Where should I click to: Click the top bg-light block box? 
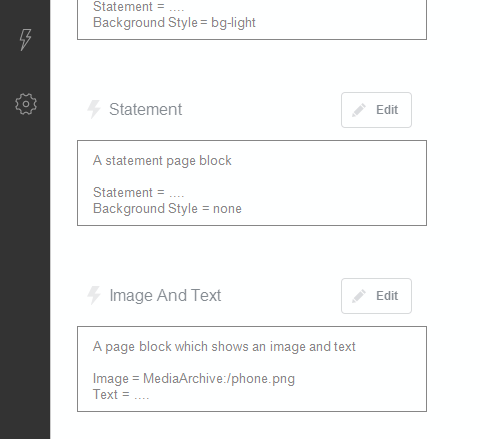(x=252, y=20)
